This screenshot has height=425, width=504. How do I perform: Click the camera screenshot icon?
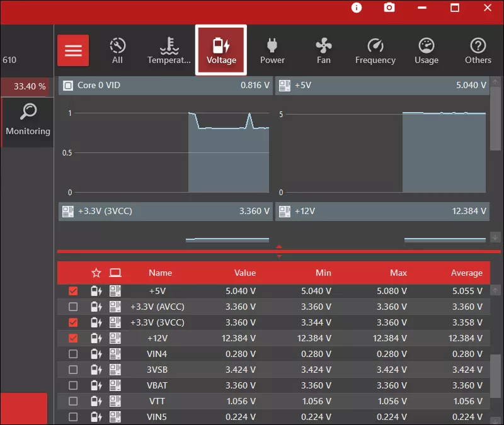pos(389,8)
